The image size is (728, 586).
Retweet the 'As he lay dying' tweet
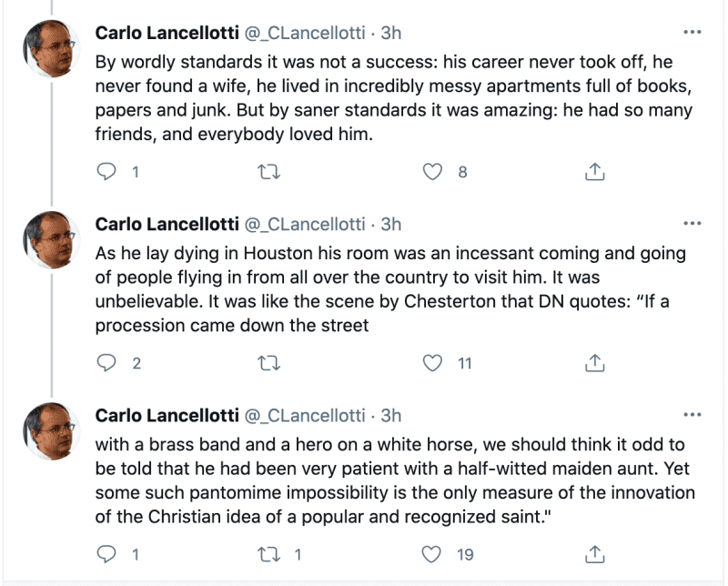pos(269,363)
